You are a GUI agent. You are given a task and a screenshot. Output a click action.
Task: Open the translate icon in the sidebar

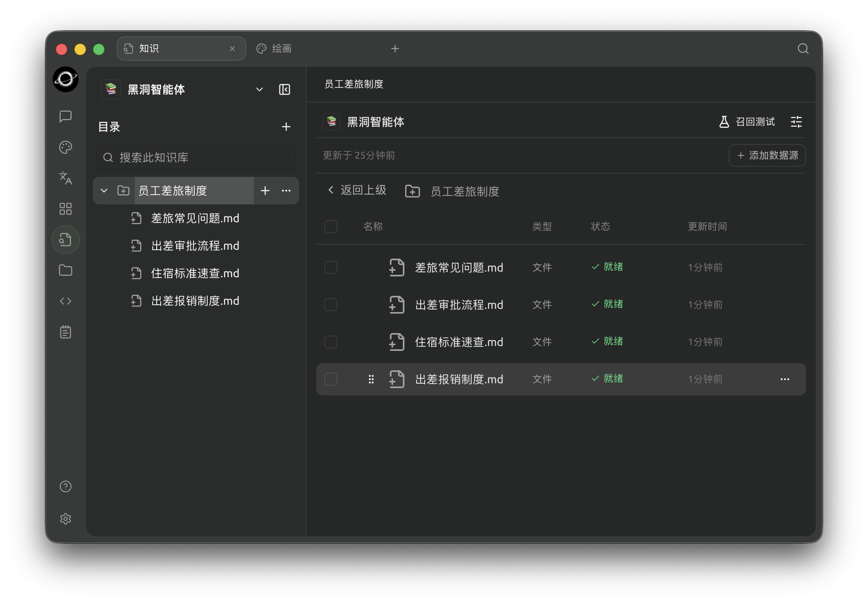coord(66,178)
